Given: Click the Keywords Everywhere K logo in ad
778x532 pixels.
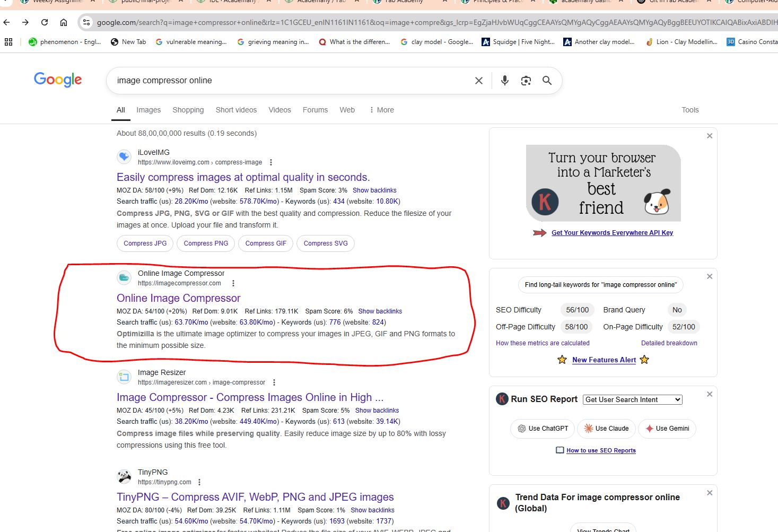Looking at the screenshot, I should (x=545, y=202).
